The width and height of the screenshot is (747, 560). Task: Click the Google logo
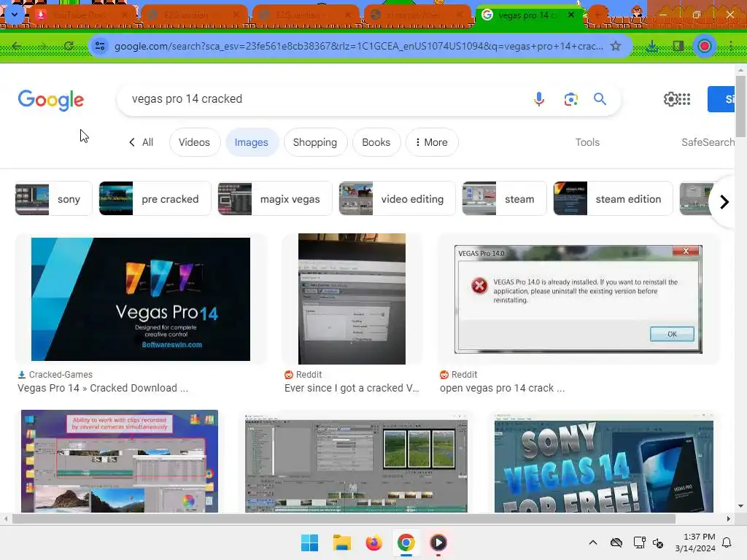[x=51, y=99]
